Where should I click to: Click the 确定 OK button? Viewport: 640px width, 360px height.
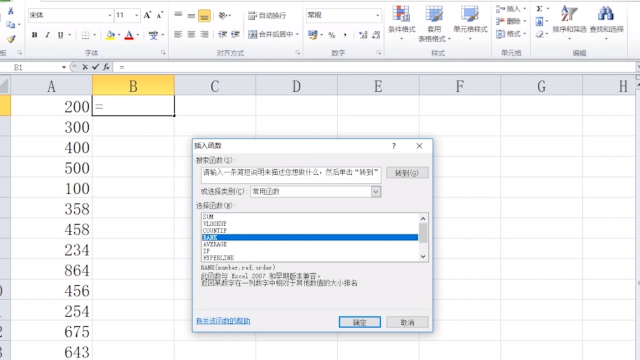coord(360,322)
